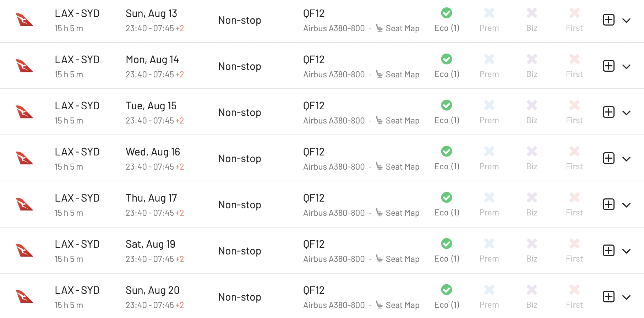
Task: Add the Sun, Aug 20 flight using plus icon
Action: (x=608, y=297)
